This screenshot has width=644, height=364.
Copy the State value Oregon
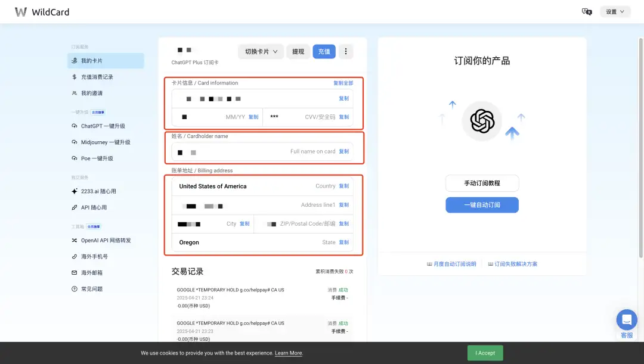coord(344,242)
